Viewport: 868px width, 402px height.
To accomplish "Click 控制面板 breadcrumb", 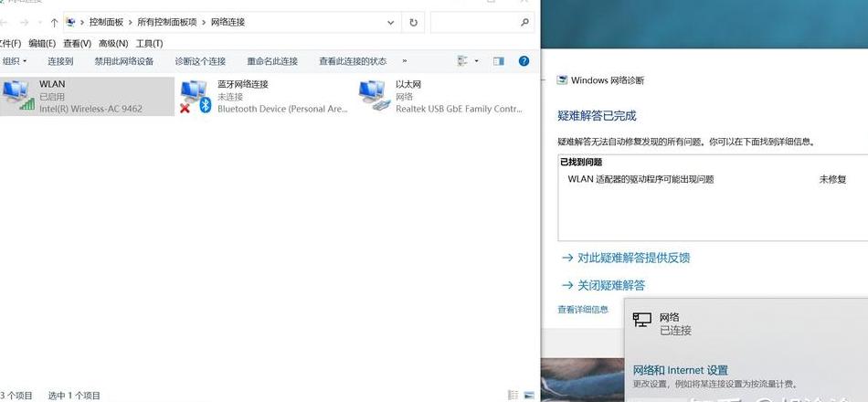I will pyautogui.click(x=106, y=22).
